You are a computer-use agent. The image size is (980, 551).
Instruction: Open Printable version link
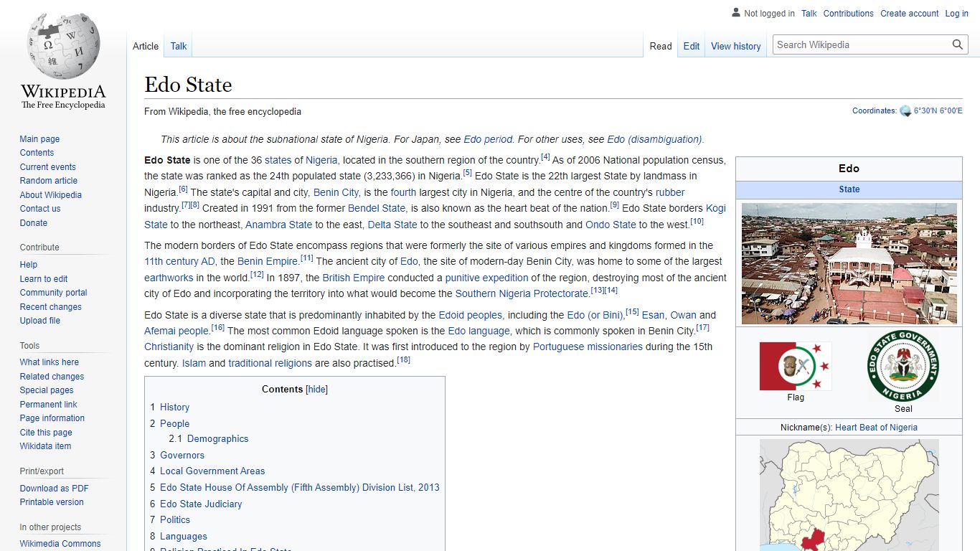click(52, 502)
